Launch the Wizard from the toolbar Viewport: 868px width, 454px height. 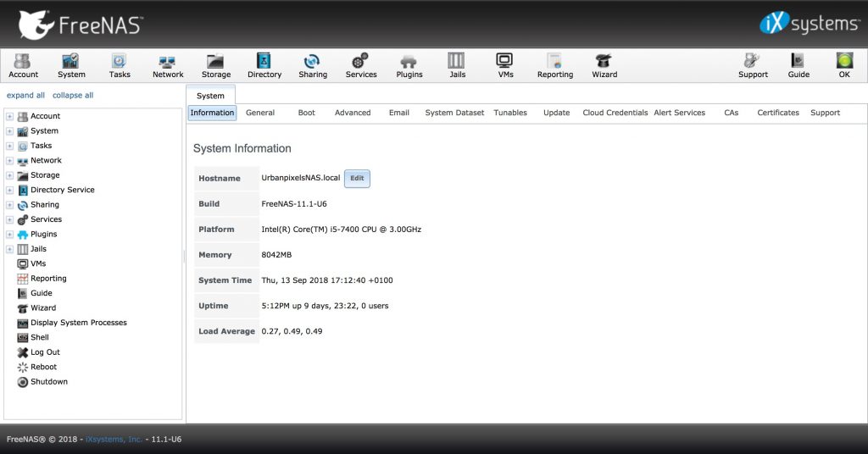point(604,66)
